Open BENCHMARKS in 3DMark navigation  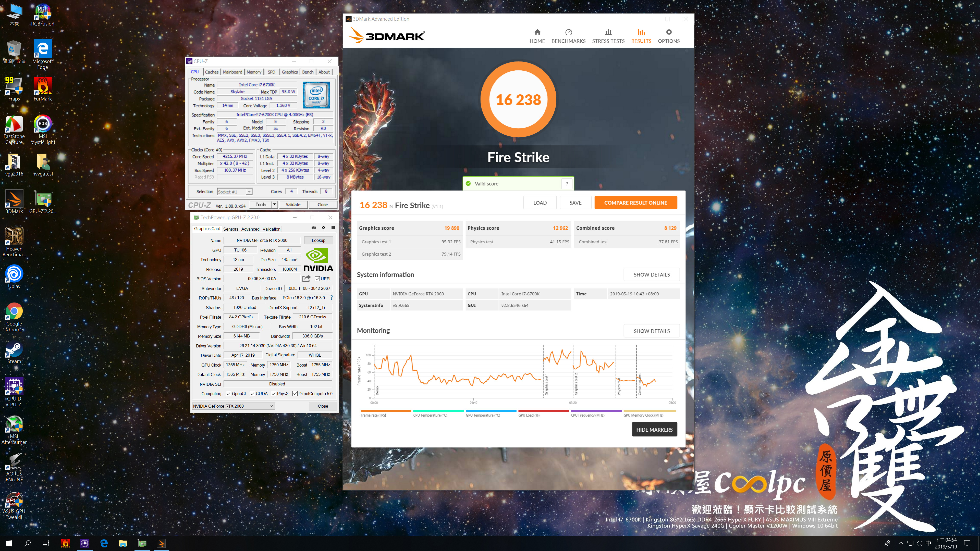[568, 36]
